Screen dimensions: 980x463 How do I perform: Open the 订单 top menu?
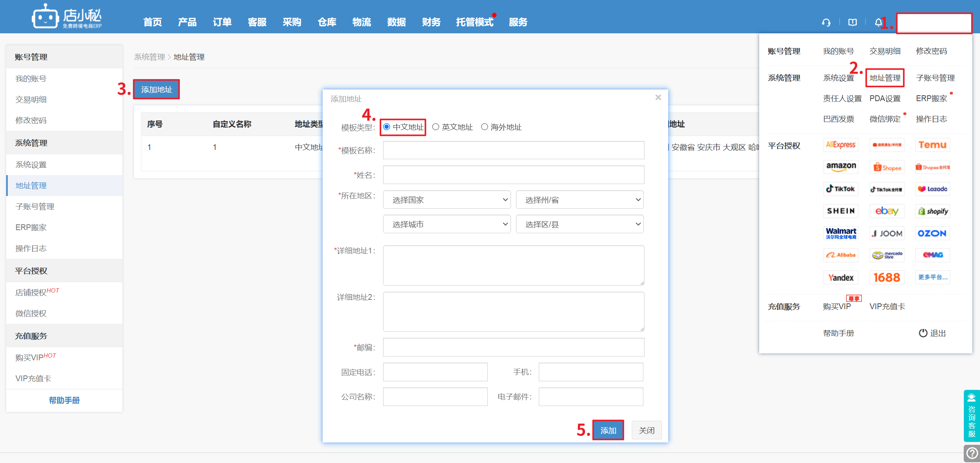coord(222,22)
